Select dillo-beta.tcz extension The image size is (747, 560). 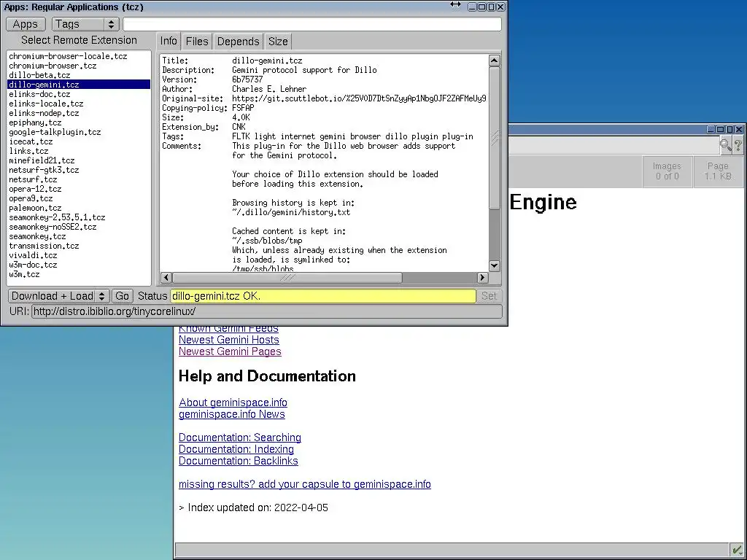79,75
